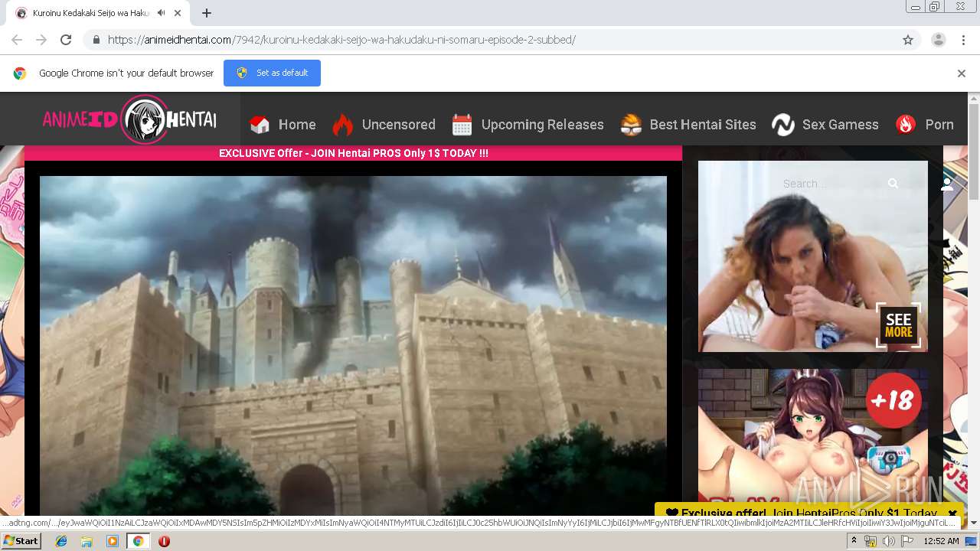Viewport: 980px width, 551px height.
Task: Open the media player taskbar icon
Action: (113, 541)
